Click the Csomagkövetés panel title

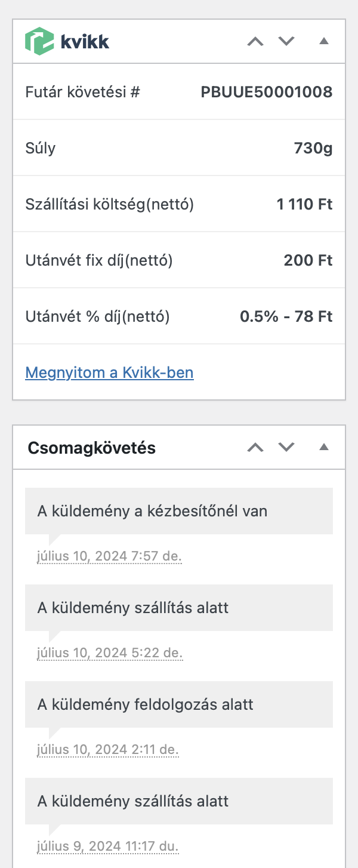(92, 448)
